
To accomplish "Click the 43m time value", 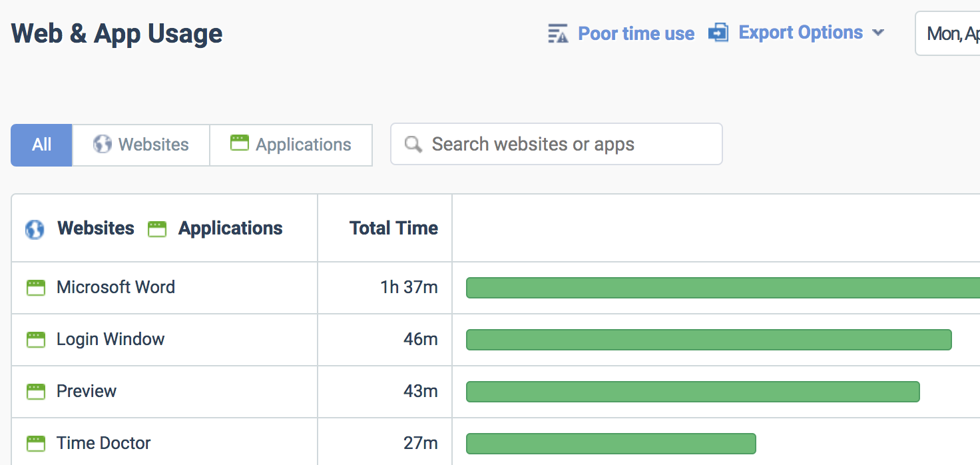I will [421, 391].
